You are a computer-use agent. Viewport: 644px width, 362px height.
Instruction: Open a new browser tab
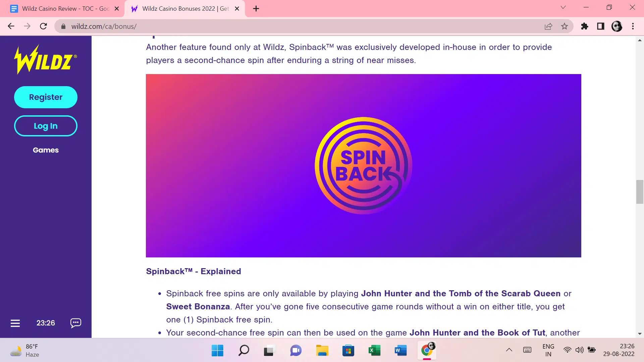(x=256, y=9)
